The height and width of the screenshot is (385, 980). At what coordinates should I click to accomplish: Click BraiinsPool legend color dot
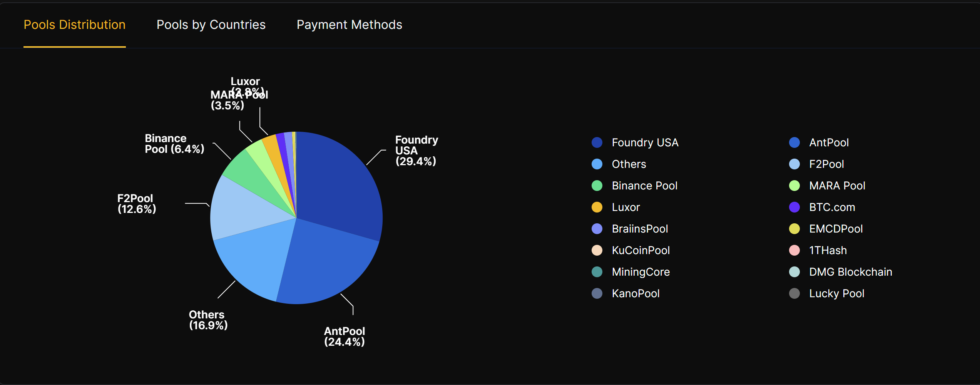[x=597, y=229]
